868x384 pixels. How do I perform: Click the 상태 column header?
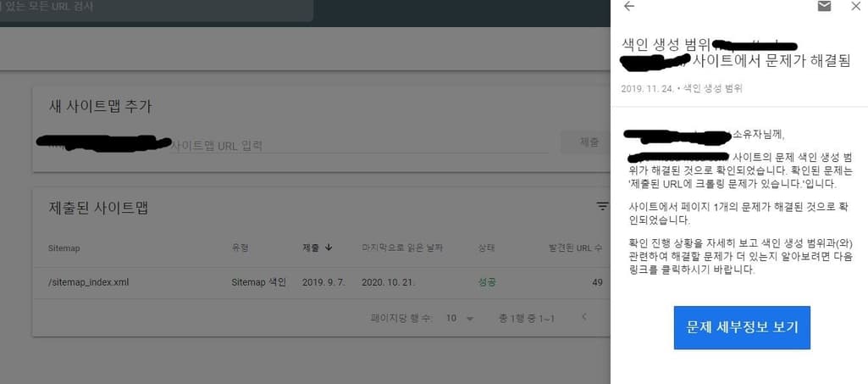tap(487, 248)
